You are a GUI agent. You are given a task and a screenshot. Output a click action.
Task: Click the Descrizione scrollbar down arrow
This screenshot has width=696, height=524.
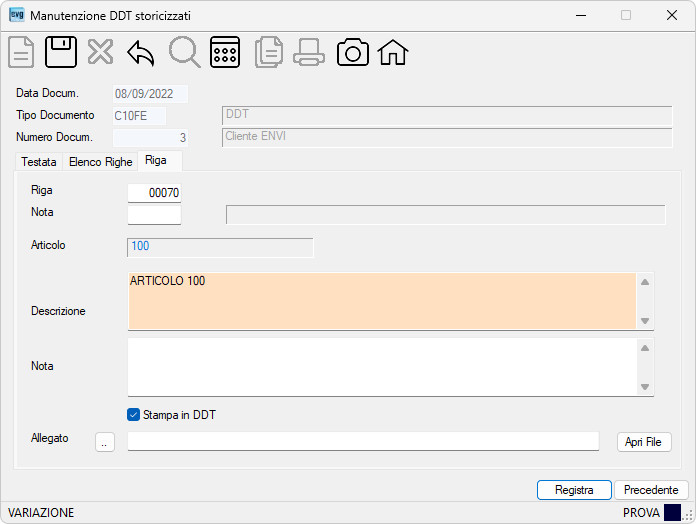pyautogui.click(x=645, y=321)
